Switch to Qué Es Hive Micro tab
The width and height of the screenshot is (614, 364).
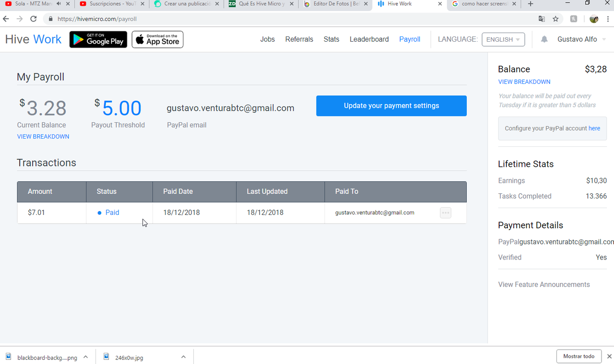261,4
